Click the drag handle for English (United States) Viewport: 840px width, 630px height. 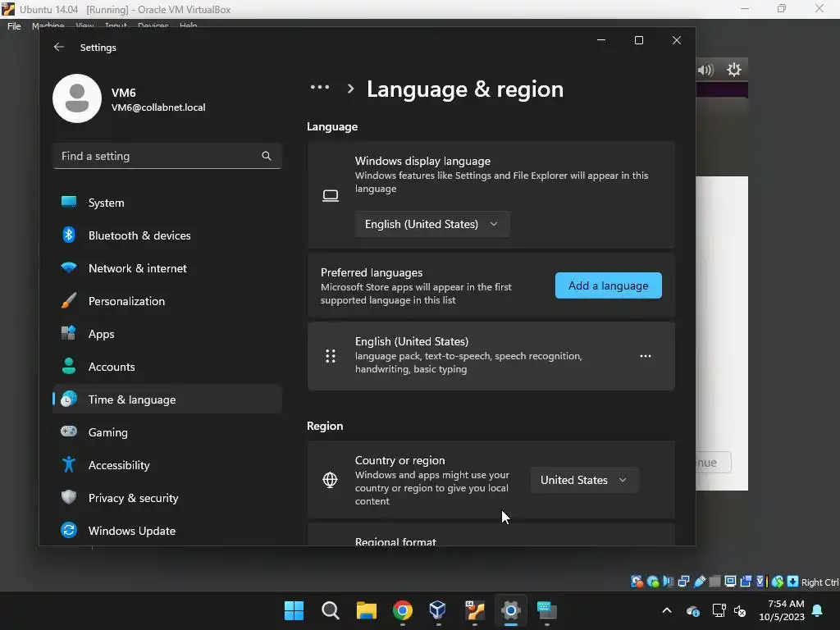[x=331, y=356]
